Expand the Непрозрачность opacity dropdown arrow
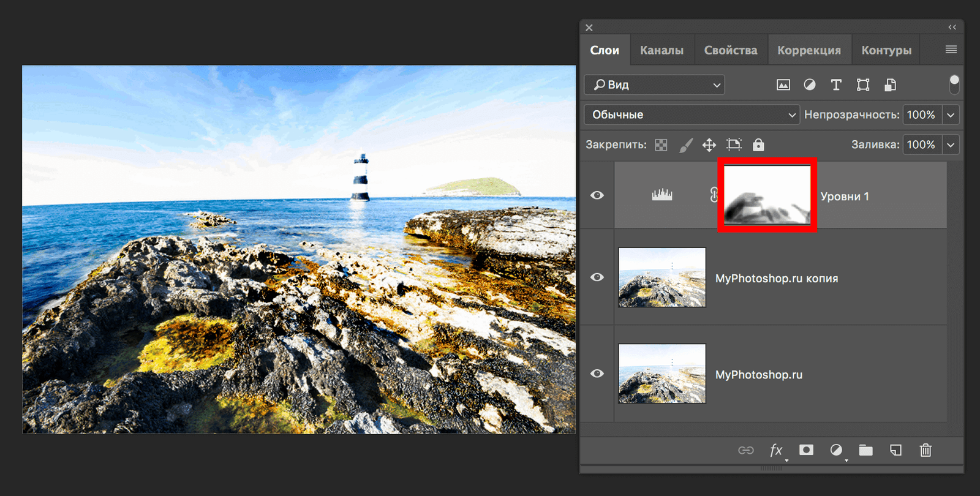 [951, 115]
